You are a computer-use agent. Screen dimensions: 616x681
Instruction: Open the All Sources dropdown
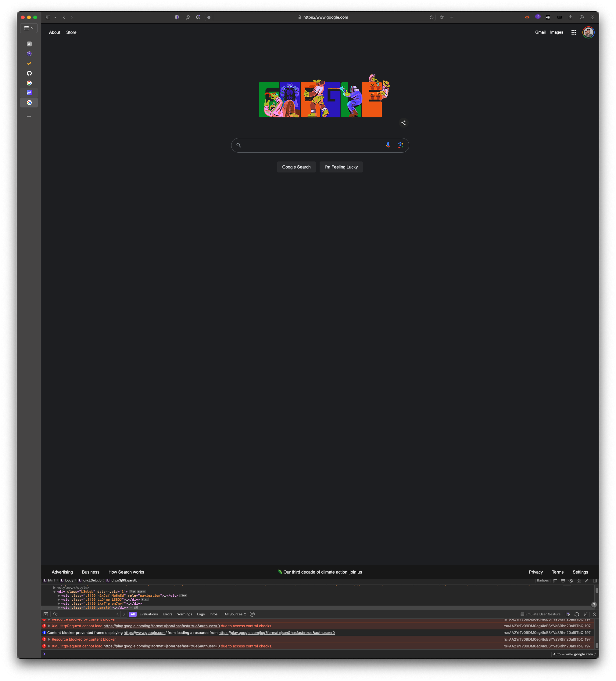[x=235, y=614]
